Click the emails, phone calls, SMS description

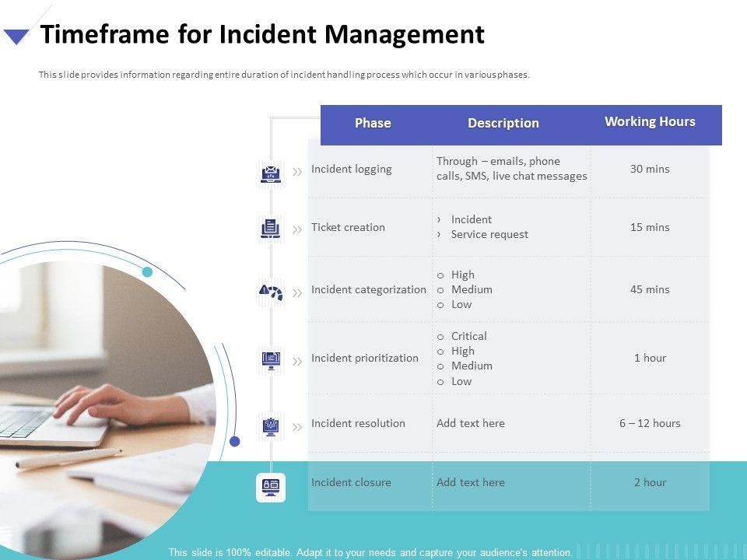512,169
